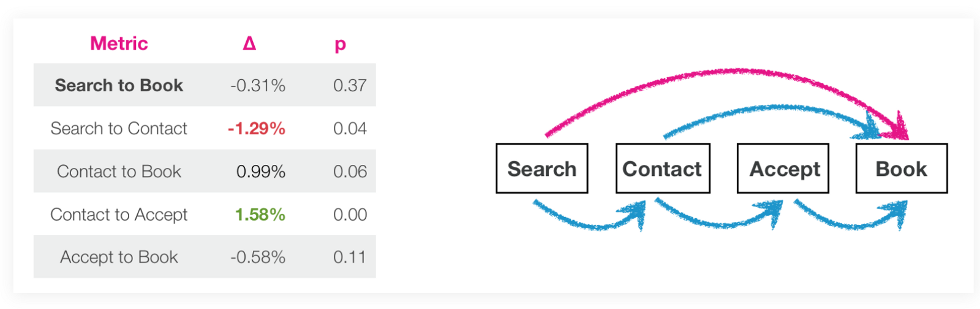The image size is (980, 309).
Task: Click the green 1.58% delta value
Action: pos(260,214)
